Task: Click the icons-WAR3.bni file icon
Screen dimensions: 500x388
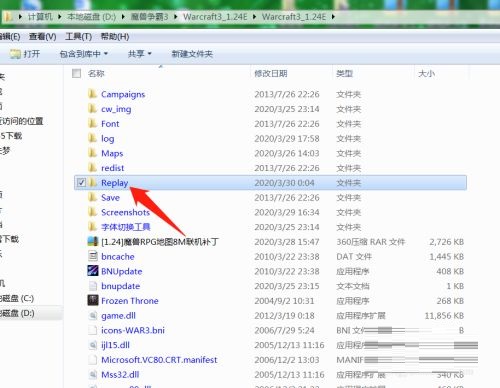Action: 92,330
